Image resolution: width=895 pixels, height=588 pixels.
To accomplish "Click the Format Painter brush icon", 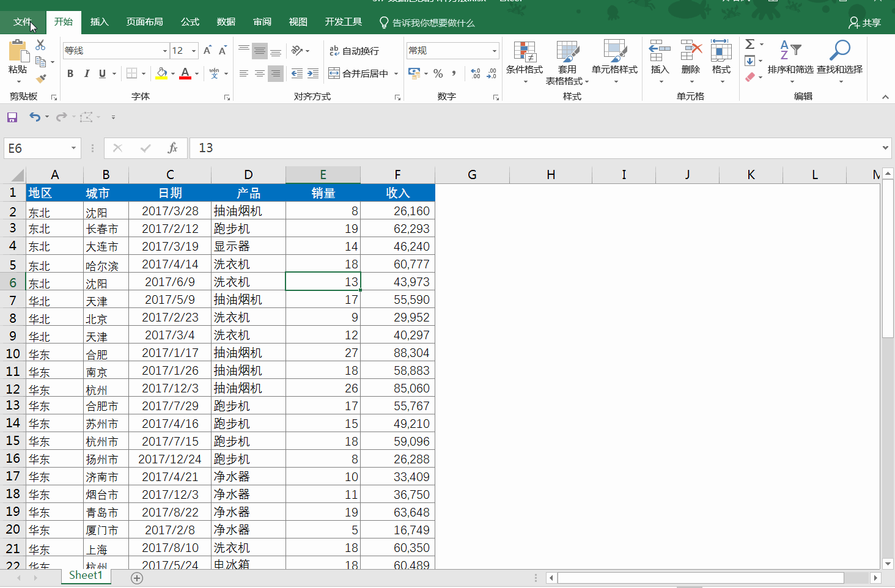I will (40, 78).
